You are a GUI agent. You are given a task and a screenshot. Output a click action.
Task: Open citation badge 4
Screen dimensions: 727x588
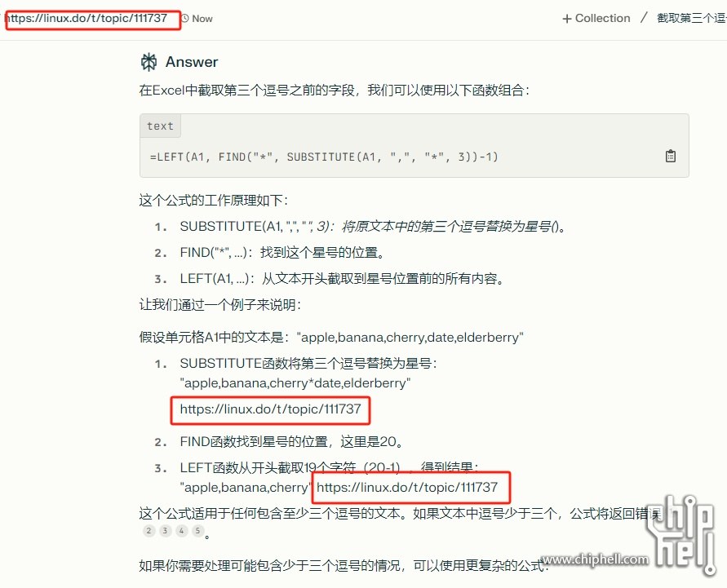click(181, 531)
